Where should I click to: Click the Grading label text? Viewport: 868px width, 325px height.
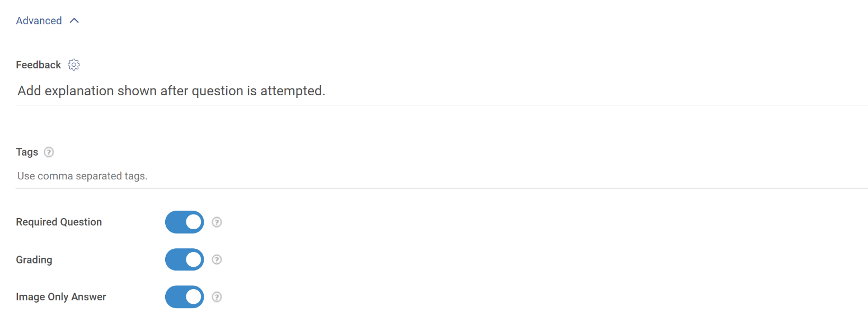[34, 259]
